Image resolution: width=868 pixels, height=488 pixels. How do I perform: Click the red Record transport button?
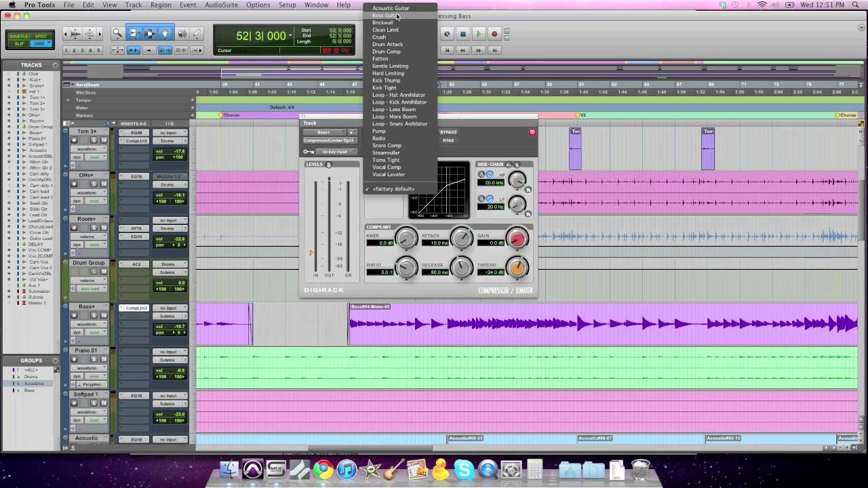tap(494, 34)
